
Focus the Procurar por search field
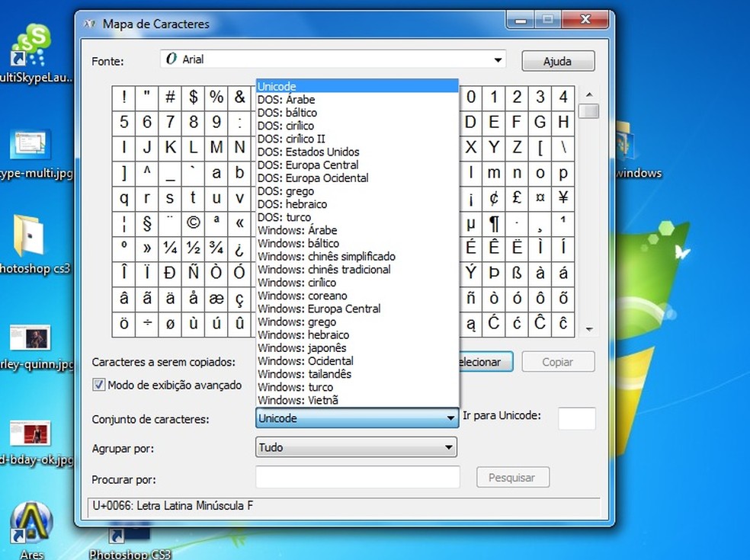(x=357, y=477)
